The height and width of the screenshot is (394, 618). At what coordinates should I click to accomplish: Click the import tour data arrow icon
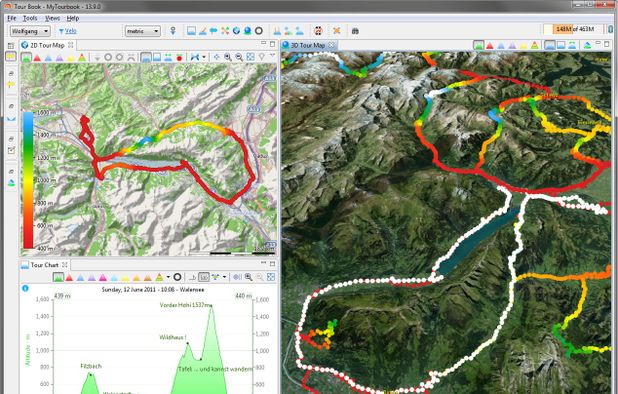pos(173,31)
